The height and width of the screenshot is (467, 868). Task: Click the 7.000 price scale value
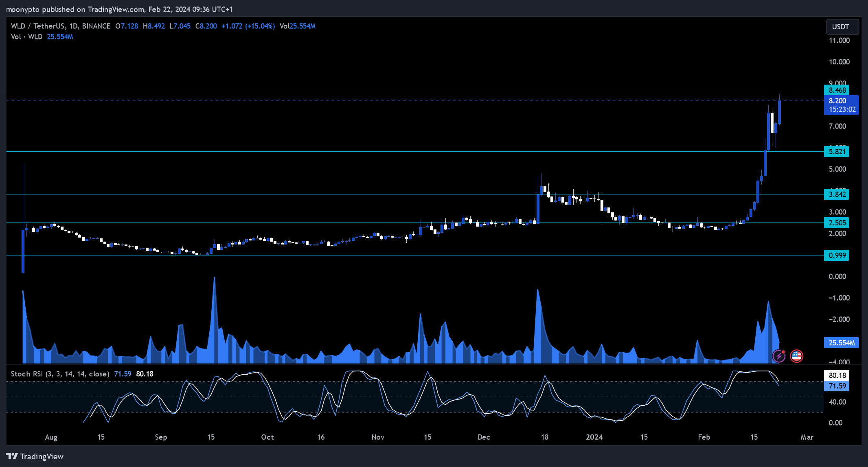pyautogui.click(x=837, y=126)
